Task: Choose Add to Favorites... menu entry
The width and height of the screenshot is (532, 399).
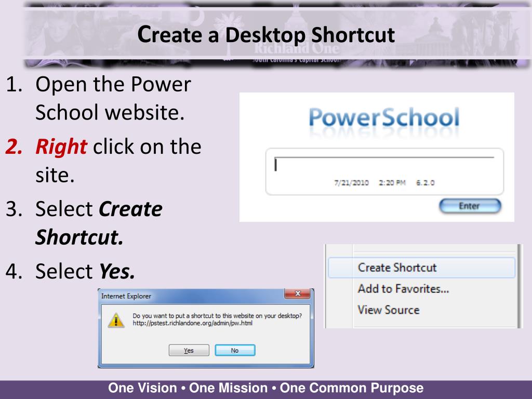Action: (403, 289)
